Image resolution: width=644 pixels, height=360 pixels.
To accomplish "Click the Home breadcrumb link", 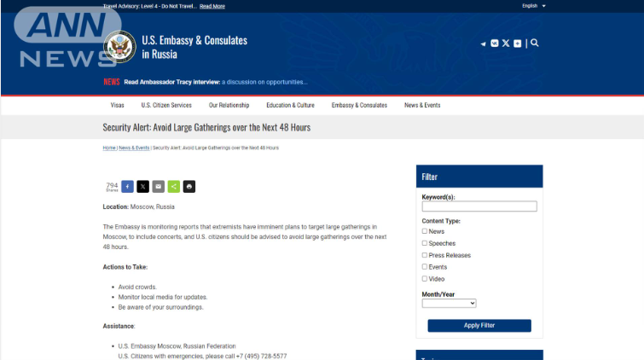I will click(x=109, y=148).
